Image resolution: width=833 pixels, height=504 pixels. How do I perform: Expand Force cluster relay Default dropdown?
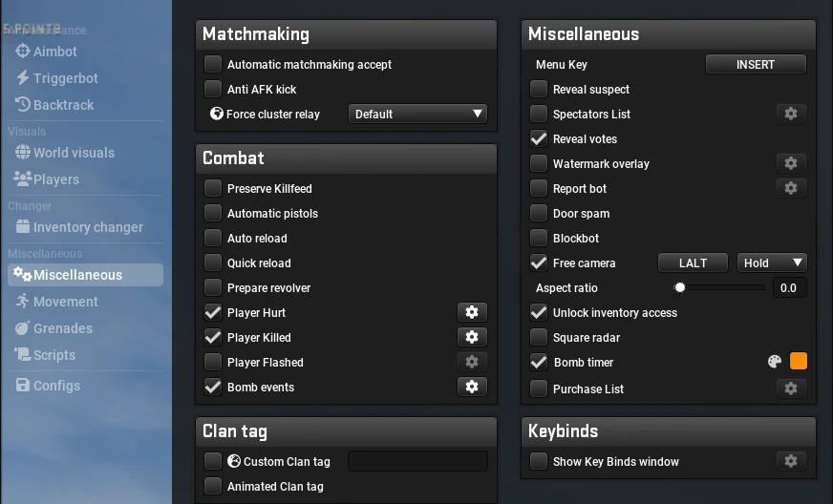417,114
